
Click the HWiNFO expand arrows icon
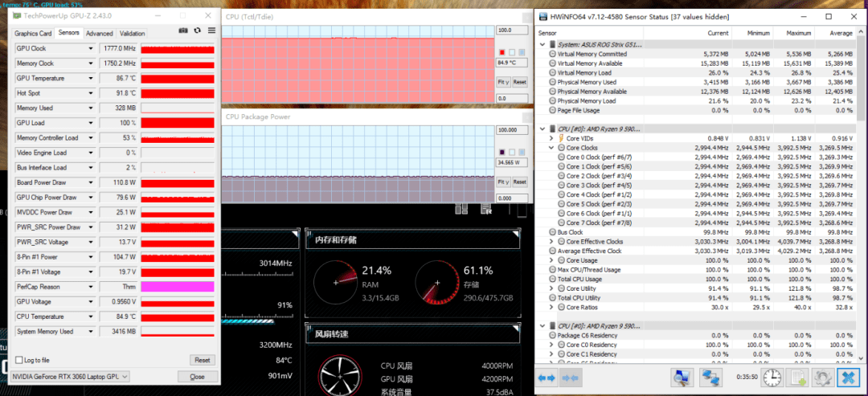point(547,378)
